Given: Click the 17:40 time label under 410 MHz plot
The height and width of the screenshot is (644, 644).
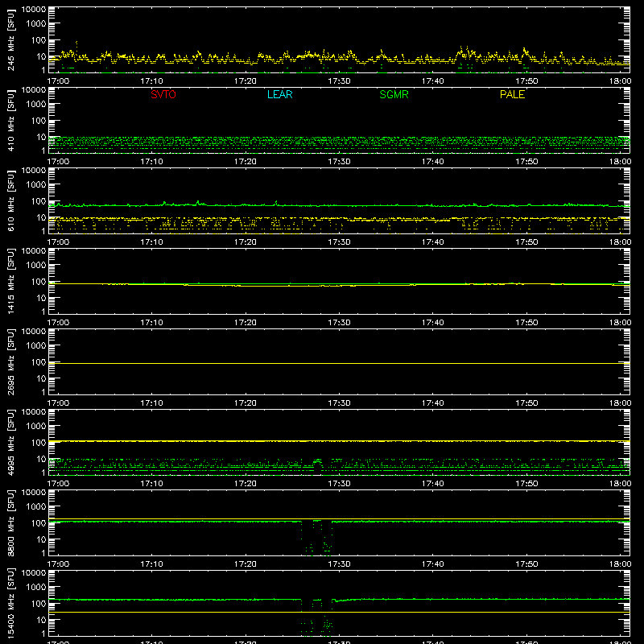Looking at the screenshot, I should coord(433,162).
